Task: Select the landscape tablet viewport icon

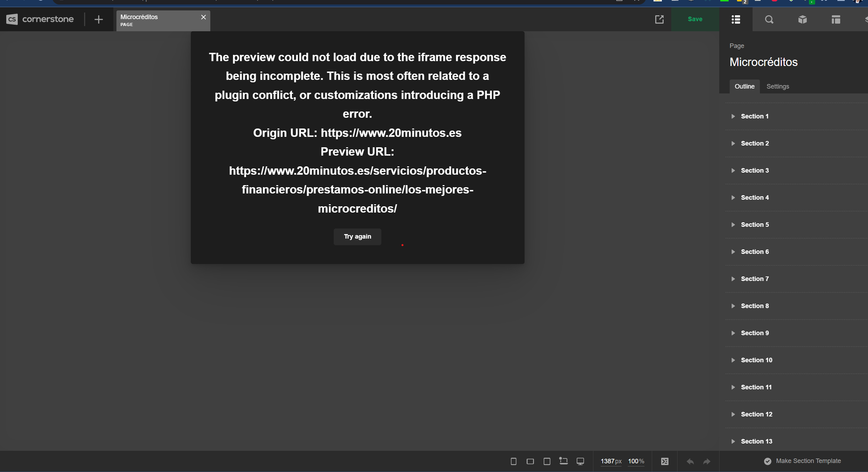Action: 530,461
